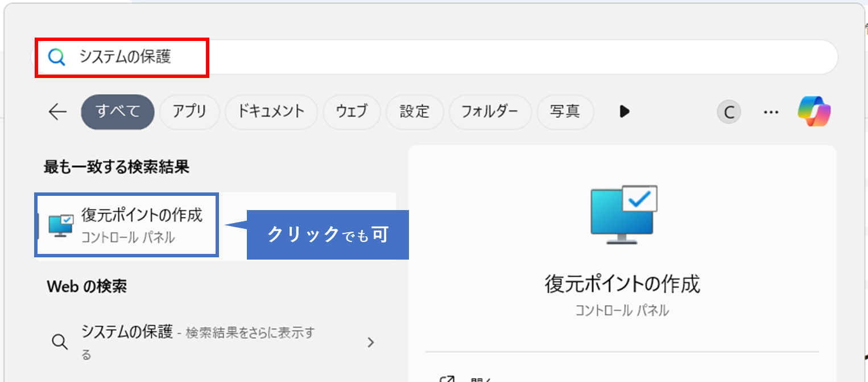Open the three-dot options menu
The image size is (868, 382).
[x=771, y=112]
